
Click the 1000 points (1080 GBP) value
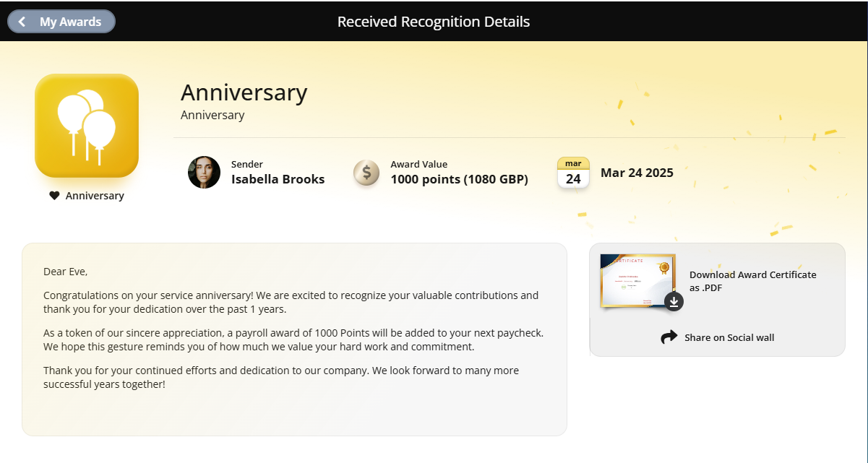[460, 179]
